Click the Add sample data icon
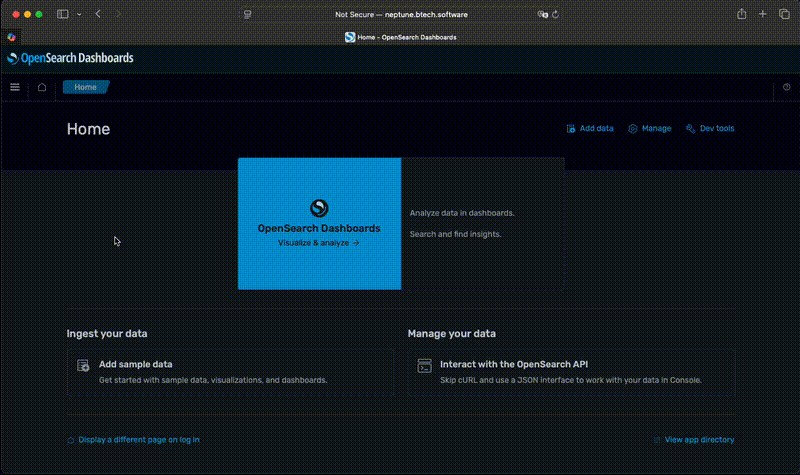Viewport: 800px width, 475px height. 83,365
